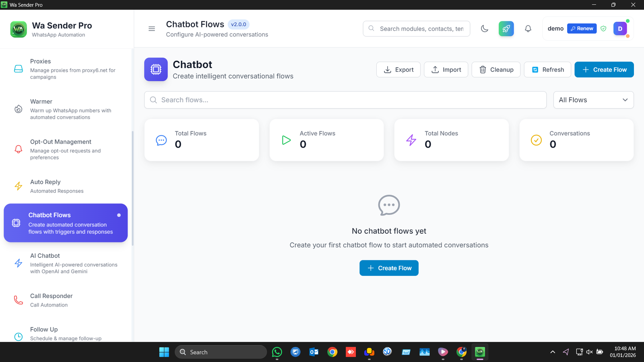The height and width of the screenshot is (362, 644).
Task: Click Create Flow in empty state
Action: click(x=388, y=268)
